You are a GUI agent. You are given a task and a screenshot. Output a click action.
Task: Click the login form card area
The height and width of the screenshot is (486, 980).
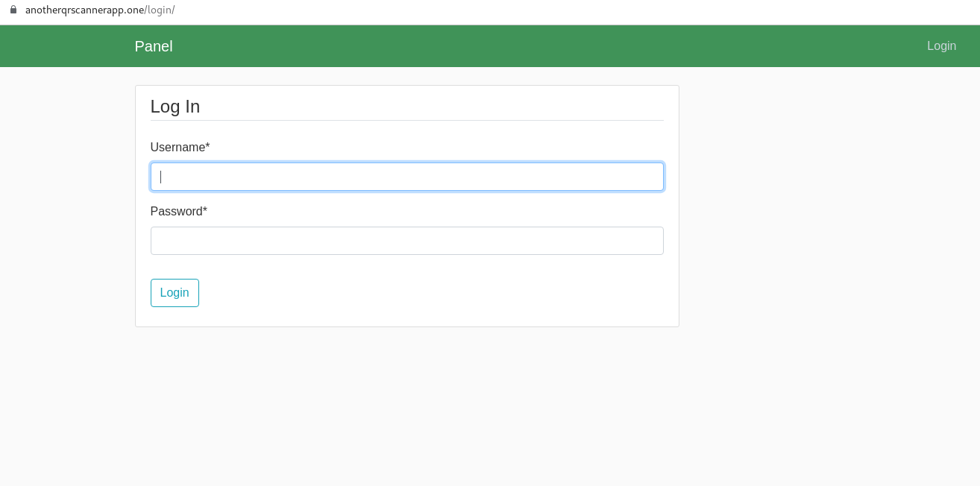pos(522,313)
